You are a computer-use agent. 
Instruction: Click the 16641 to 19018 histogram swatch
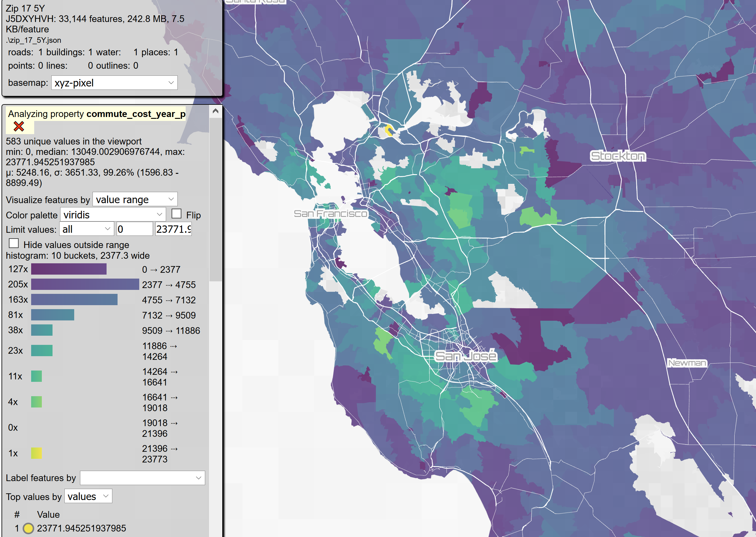36,402
